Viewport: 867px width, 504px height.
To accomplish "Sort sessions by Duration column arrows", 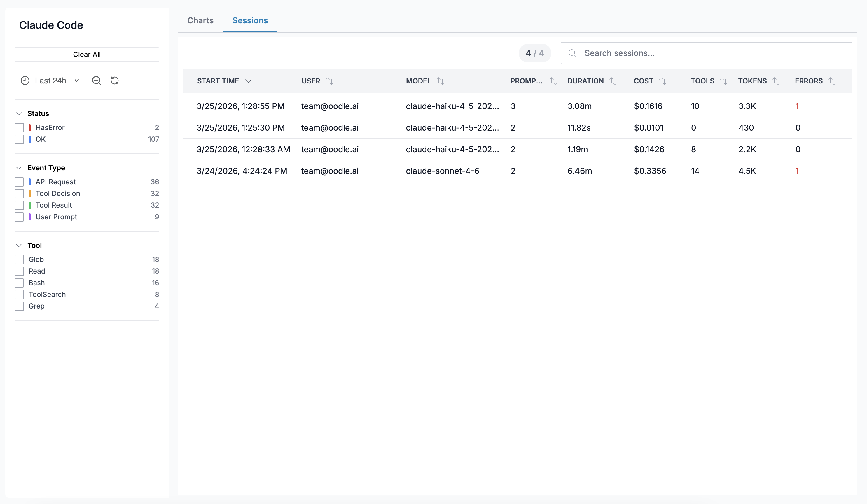I will coord(613,81).
